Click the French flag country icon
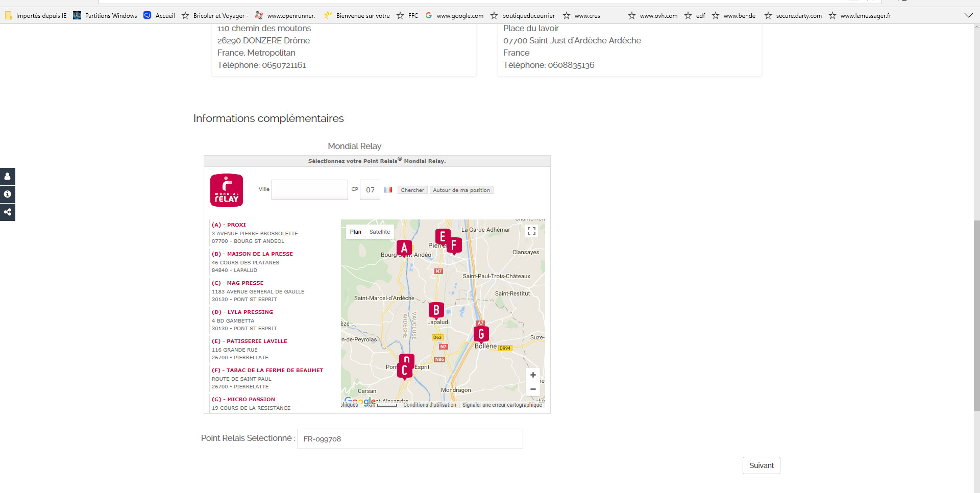 388,190
